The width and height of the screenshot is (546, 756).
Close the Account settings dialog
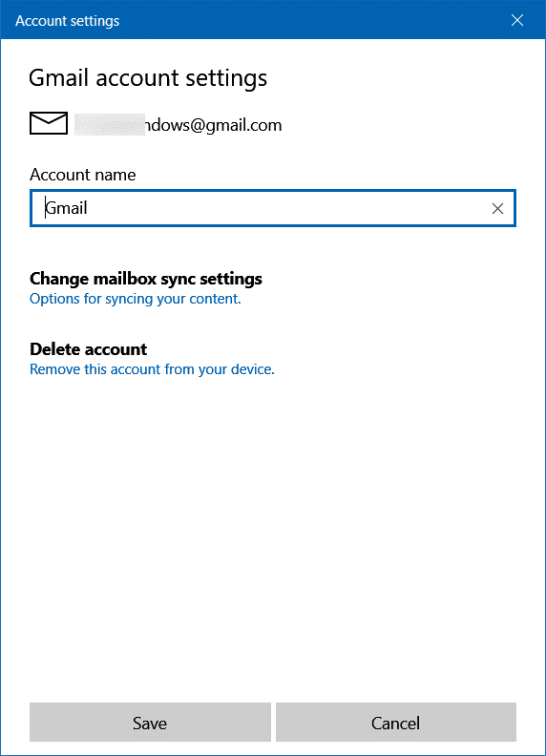(x=517, y=20)
